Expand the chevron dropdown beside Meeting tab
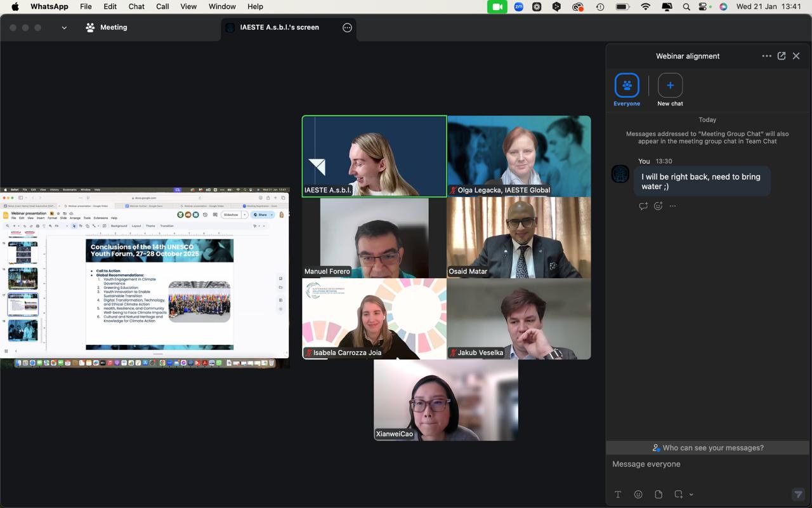This screenshot has height=508, width=812. [x=64, y=28]
